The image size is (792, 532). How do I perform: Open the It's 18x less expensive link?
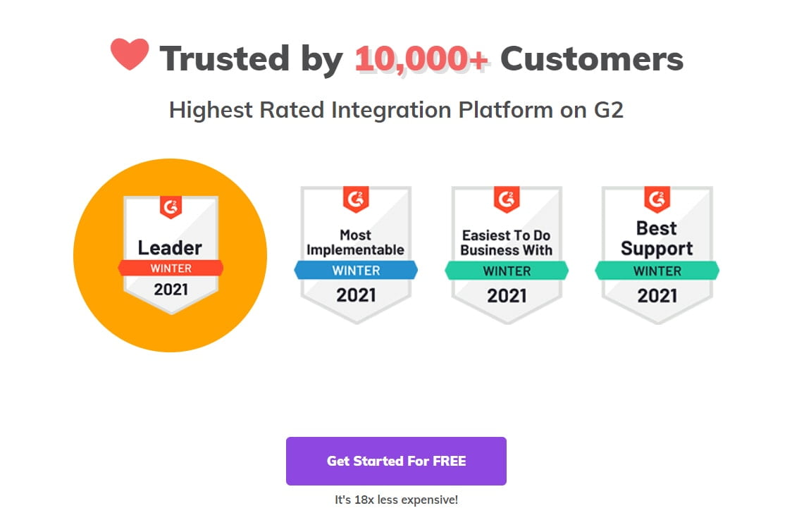tap(396, 499)
